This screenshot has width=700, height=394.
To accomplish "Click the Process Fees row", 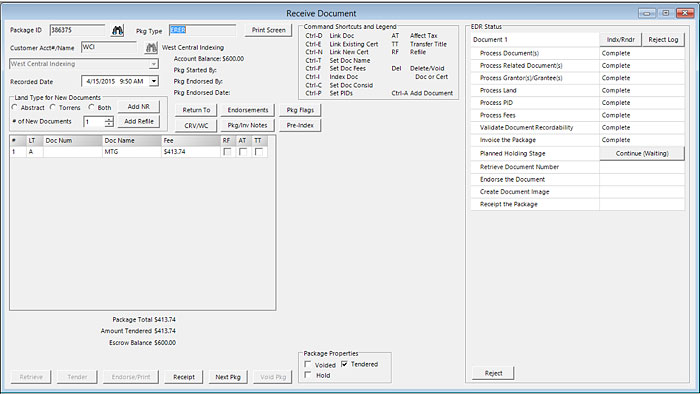I will (x=577, y=115).
